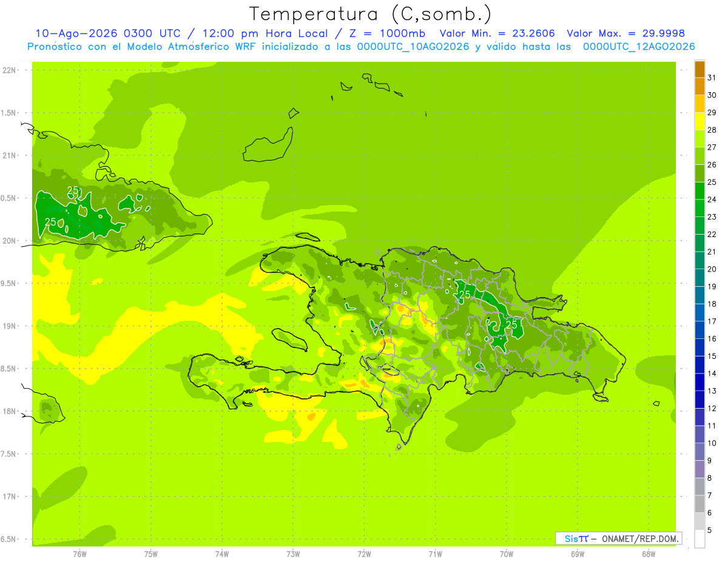Click the "76W" longitude axis label
Viewport: 728px width, 562px height.
tap(79, 554)
